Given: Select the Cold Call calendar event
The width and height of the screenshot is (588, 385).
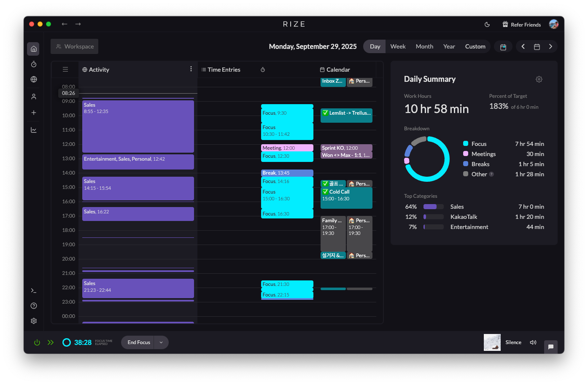Looking at the screenshot, I should click(x=346, y=198).
